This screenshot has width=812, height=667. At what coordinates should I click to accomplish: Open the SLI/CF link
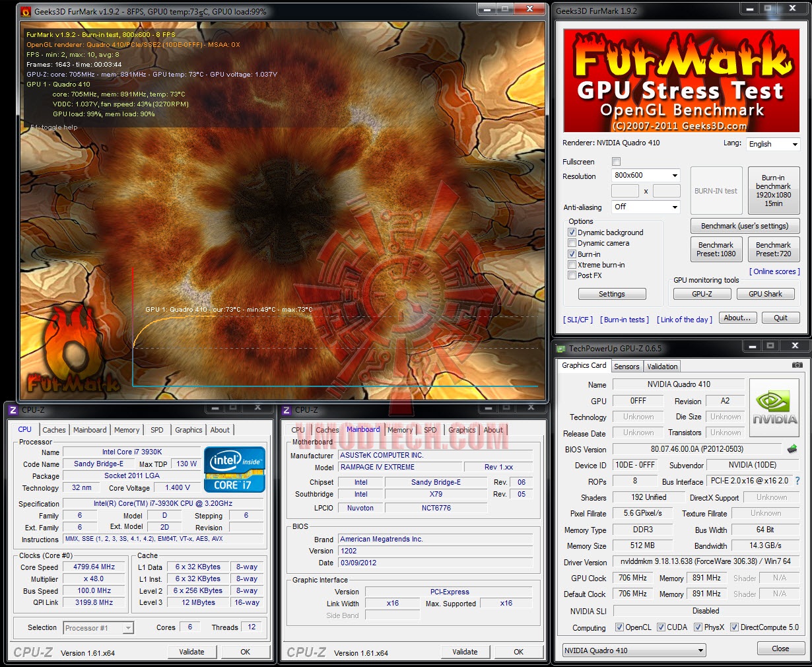(578, 320)
